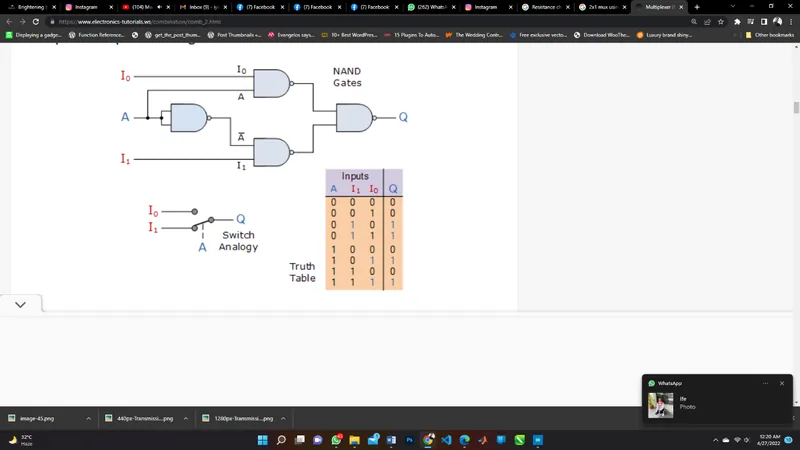800x450 pixels.
Task: Click the site padlock icon
Action: click(52, 22)
